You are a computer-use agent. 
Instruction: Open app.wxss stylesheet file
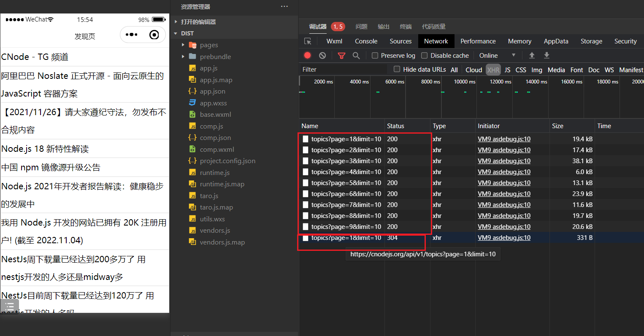(x=213, y=103)
